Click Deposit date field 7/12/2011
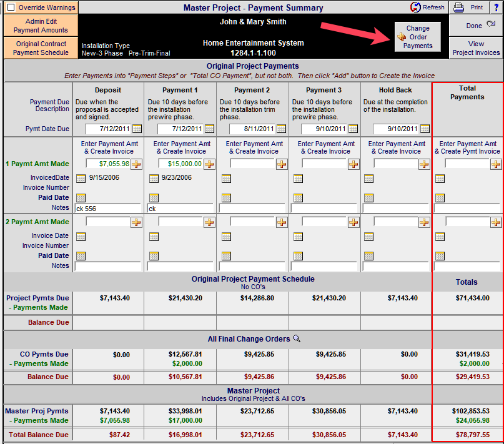Screen dimensions: 504x444 tap(108, 129)
